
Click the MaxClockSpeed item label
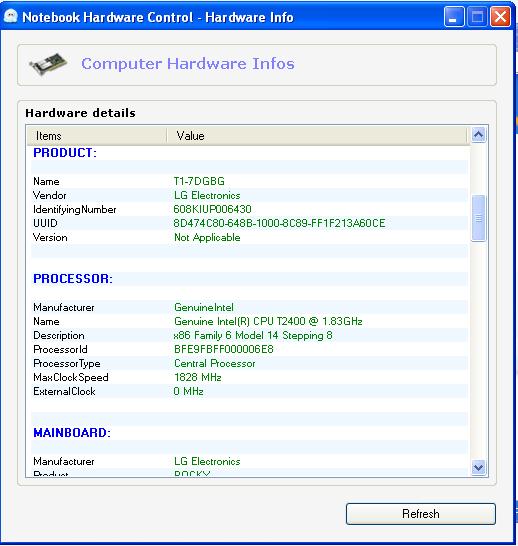click(x=71, y=377)
